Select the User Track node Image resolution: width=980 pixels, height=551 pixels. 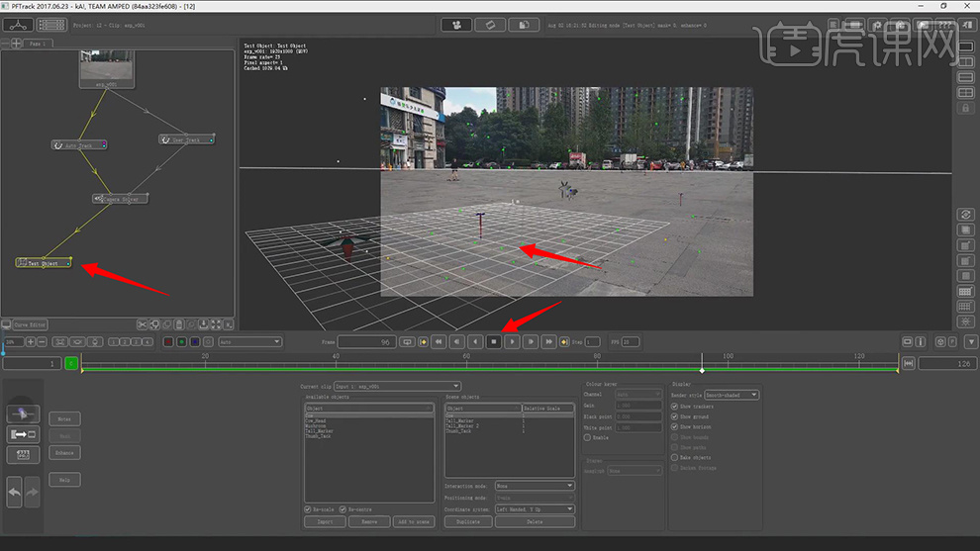186,139
